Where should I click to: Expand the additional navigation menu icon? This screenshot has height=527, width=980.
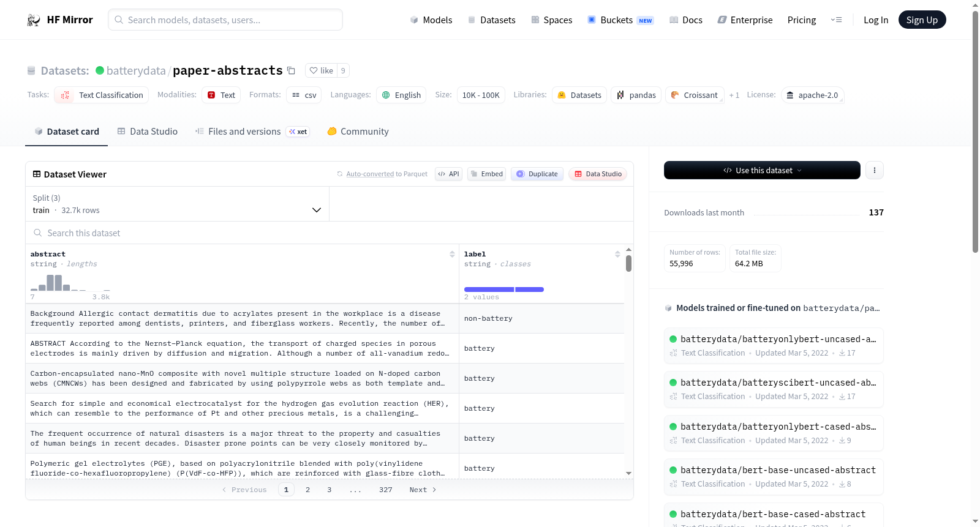[x=836, y=20]
